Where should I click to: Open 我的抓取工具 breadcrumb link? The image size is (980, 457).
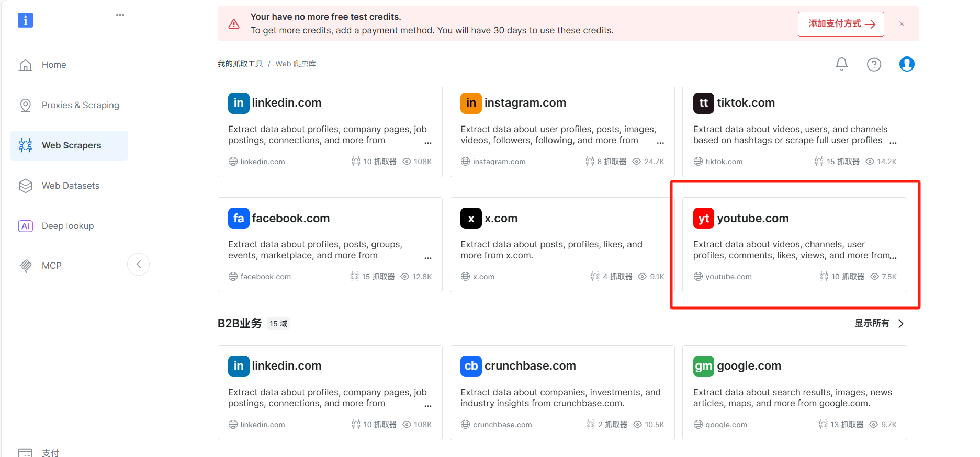240,64
